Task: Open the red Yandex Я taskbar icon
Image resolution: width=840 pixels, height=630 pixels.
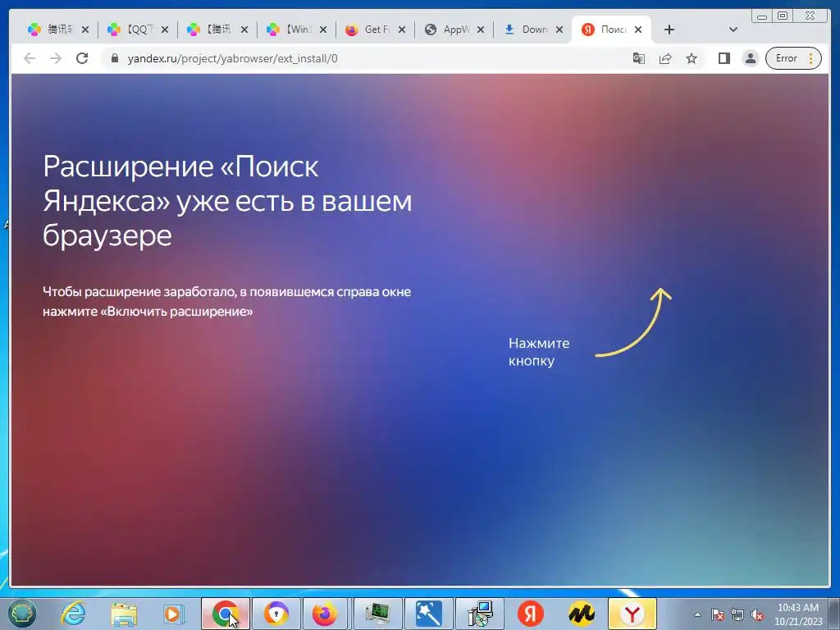Action: click(531, 614)
